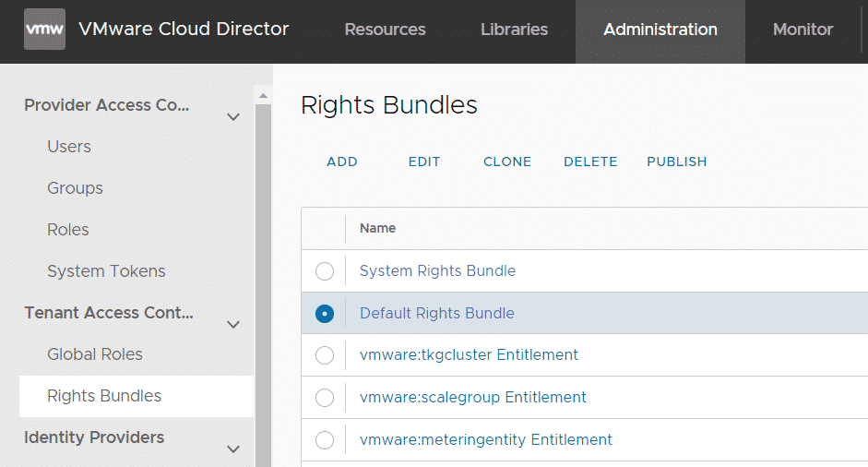Open the Default Rights Bundle link
868x467 pixels.
tap(437, 314)
